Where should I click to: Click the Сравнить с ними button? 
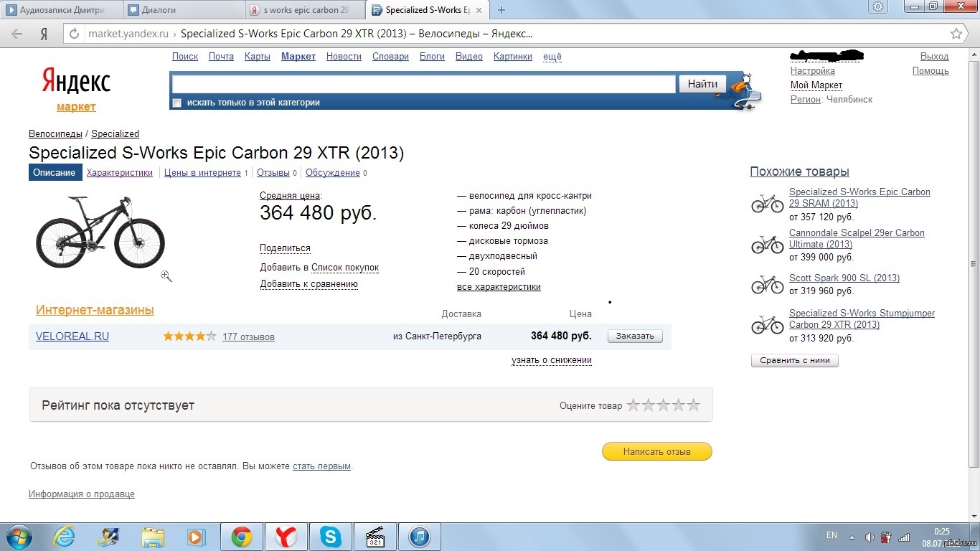pos(795,361)
